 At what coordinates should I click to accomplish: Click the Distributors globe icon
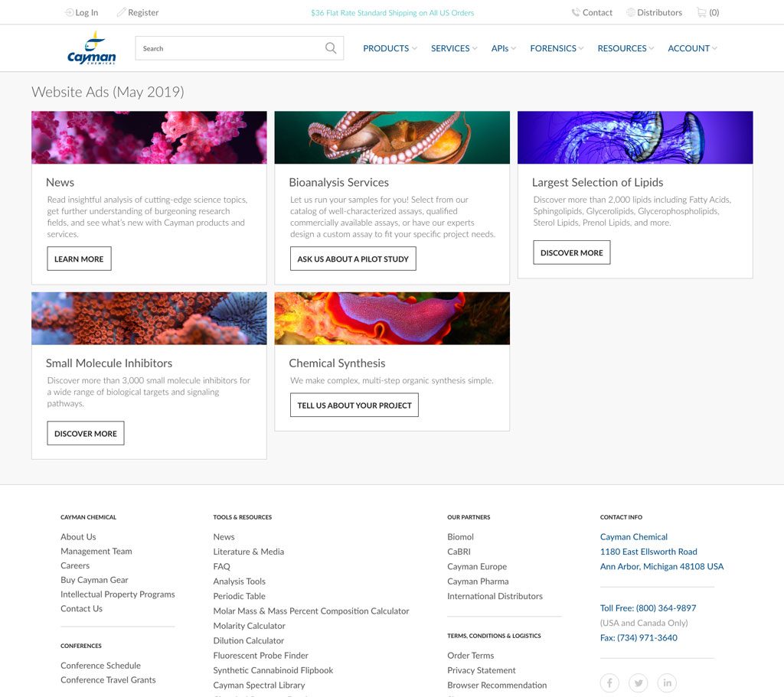point(631,12)
